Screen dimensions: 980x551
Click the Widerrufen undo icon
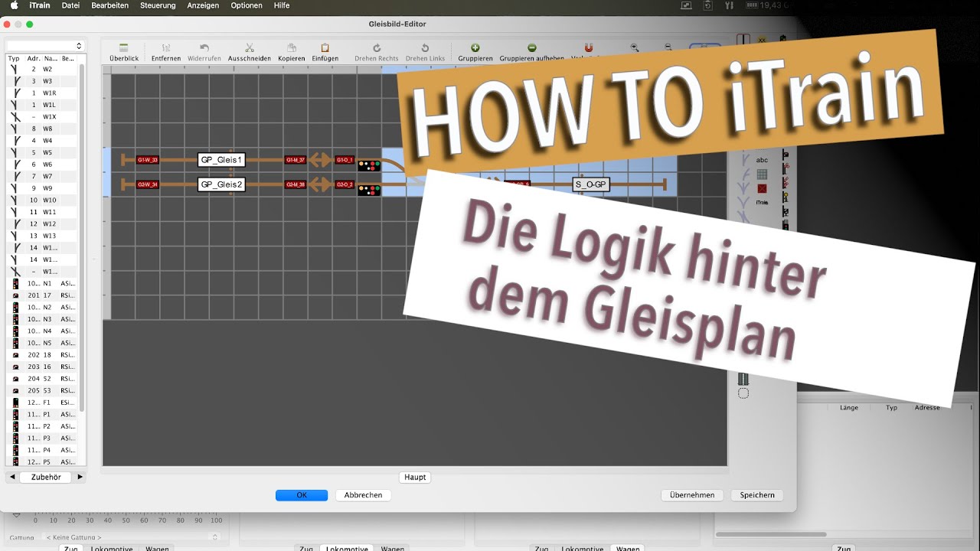pos(204,47)
